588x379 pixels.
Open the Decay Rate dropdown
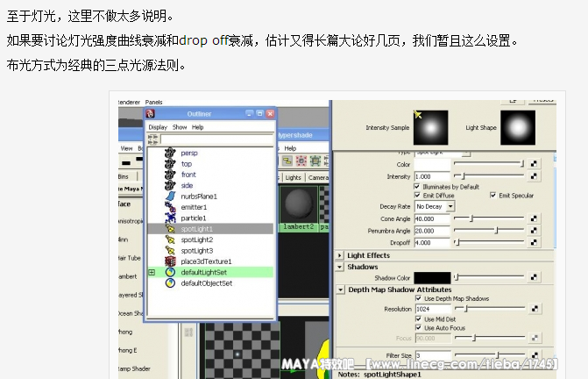(435, 206)
